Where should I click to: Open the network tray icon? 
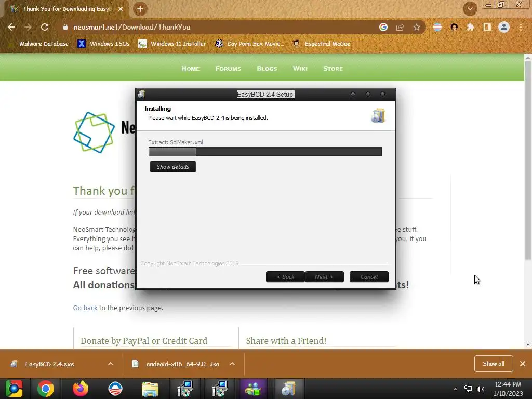468,389
